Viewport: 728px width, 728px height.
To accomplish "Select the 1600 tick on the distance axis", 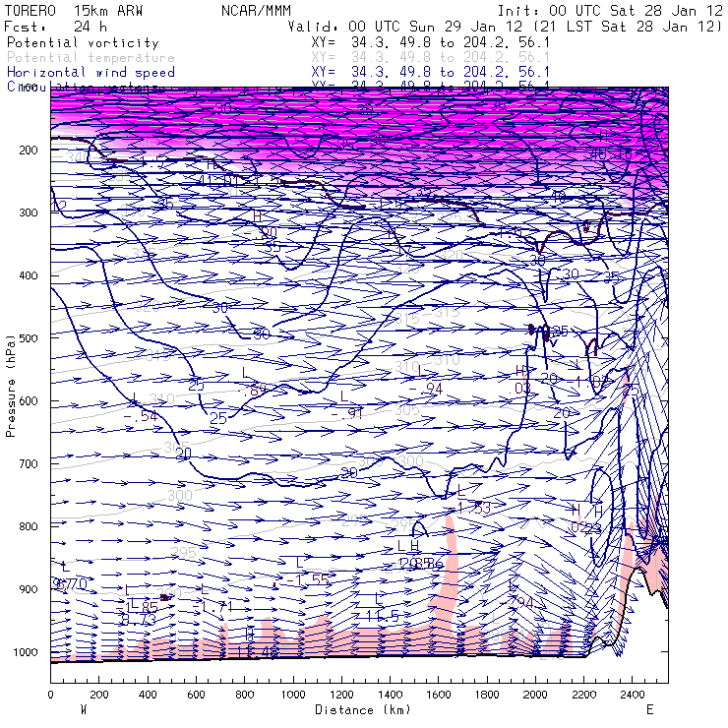I will click(439, 695).
